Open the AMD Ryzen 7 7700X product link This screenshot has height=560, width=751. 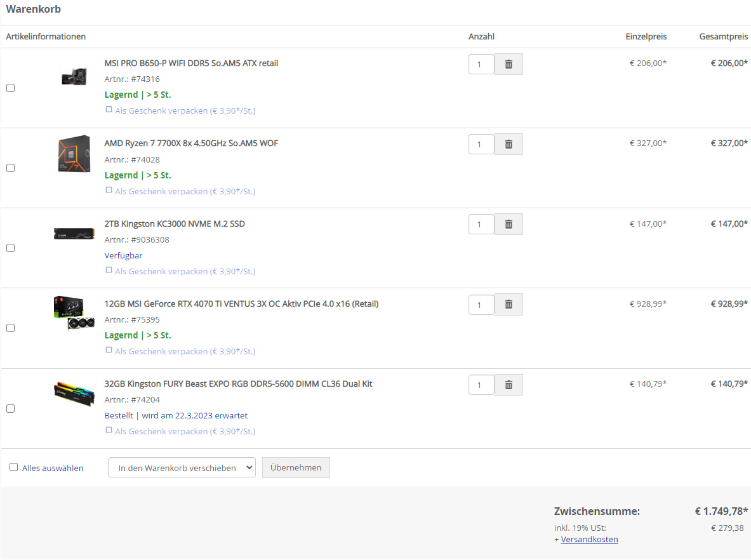(x=191, y=143)
